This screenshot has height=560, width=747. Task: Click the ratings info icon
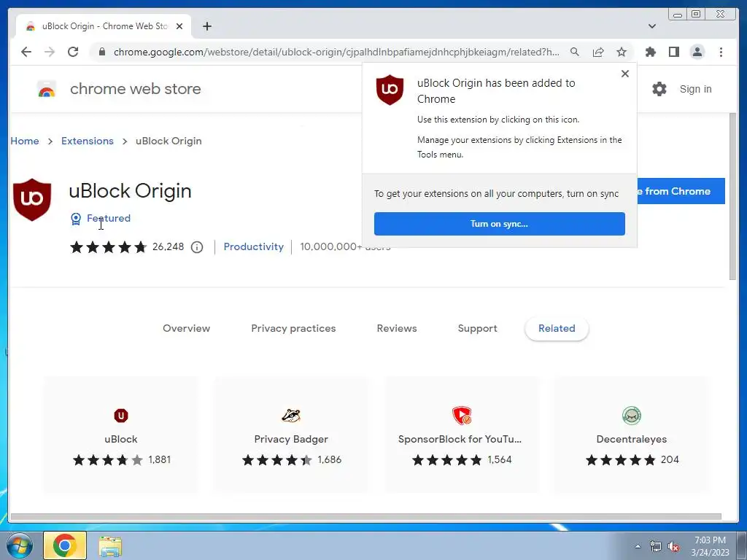pyautogui.click(x=197, y=246)
